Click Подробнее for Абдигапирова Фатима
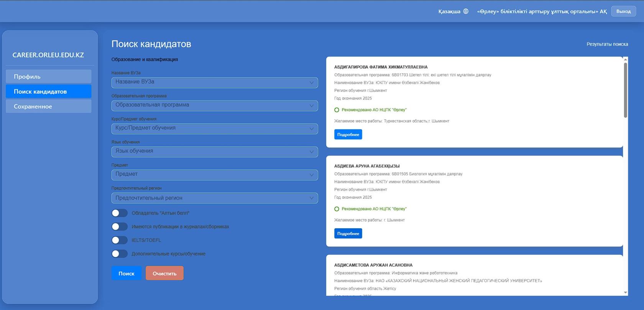This screenshot has width=644, height=310. pos(348,134)
